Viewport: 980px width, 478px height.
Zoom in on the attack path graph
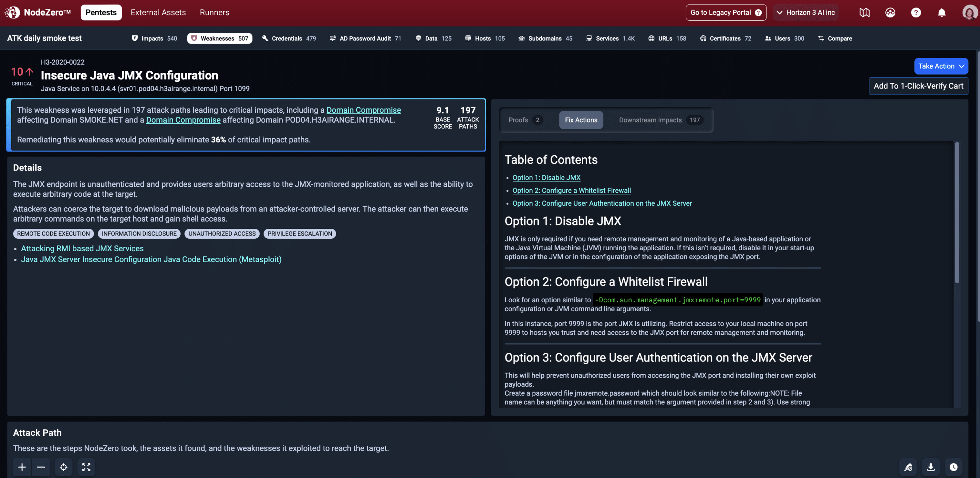[x=22, y=467]
